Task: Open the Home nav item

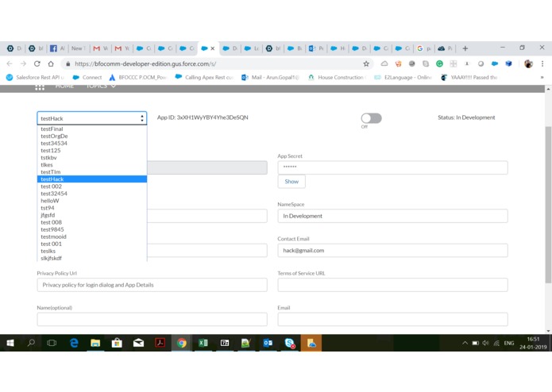Action: [x=64, y=86]
